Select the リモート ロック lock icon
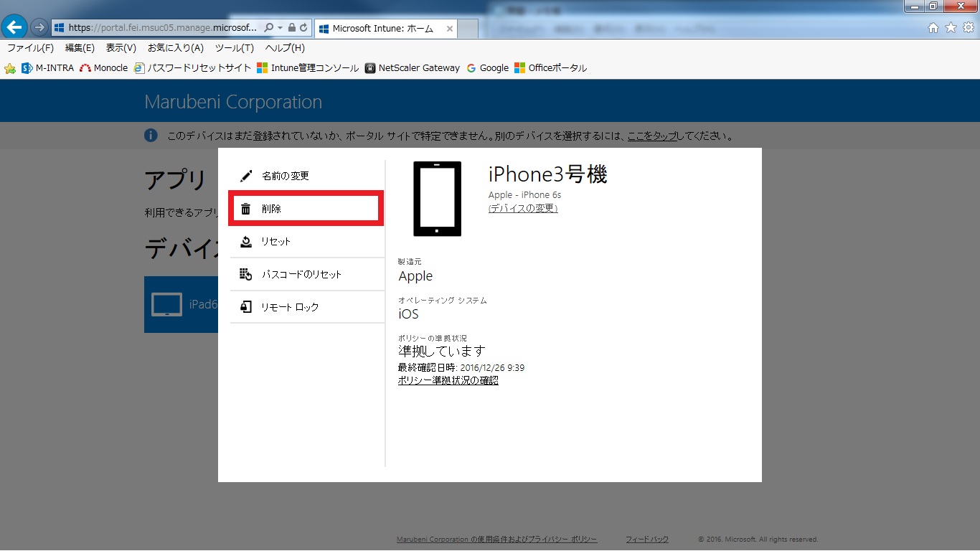This screenshot has width=980, height=551. (x=246, y=306)
